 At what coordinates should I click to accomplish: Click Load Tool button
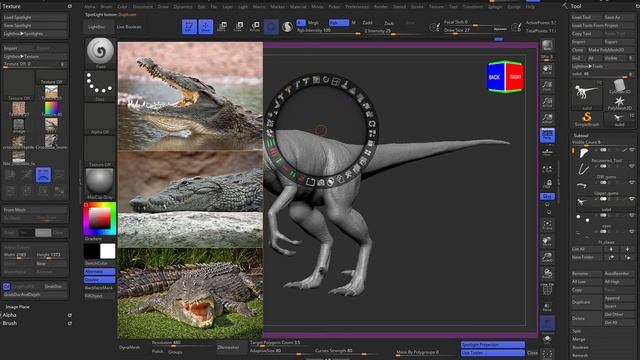pos(586,18)
